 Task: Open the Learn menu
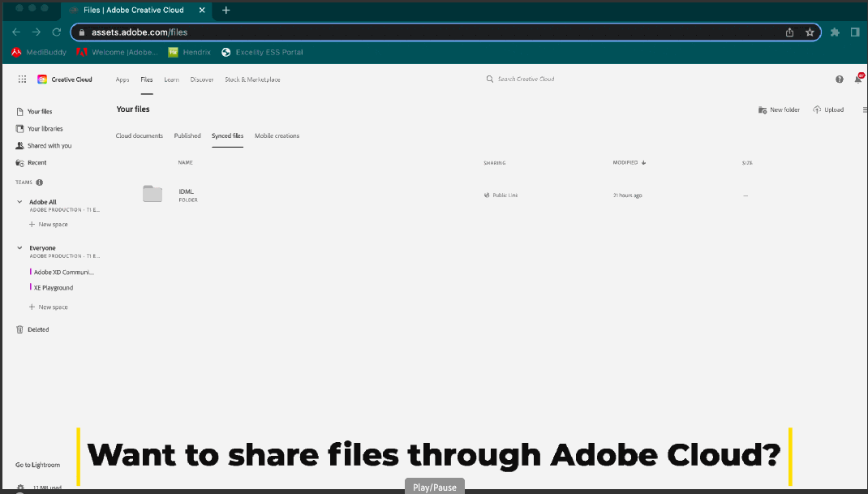(x=172, y=79)
